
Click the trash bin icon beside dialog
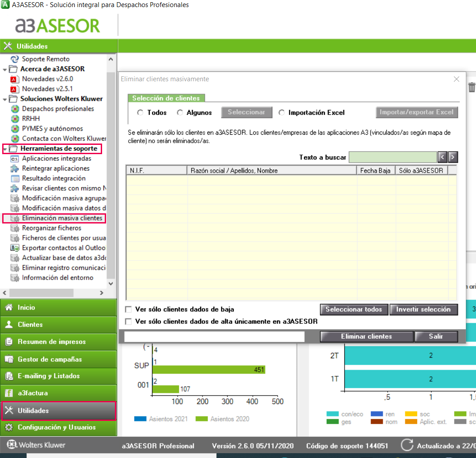click(472, 87)
